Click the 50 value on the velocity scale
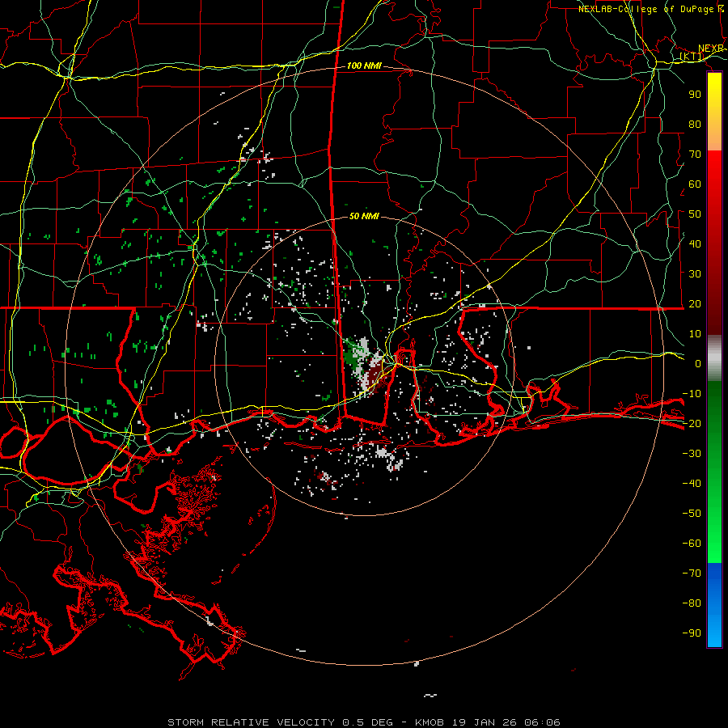Viewport: 728px width, 728px height. [695, 214]
